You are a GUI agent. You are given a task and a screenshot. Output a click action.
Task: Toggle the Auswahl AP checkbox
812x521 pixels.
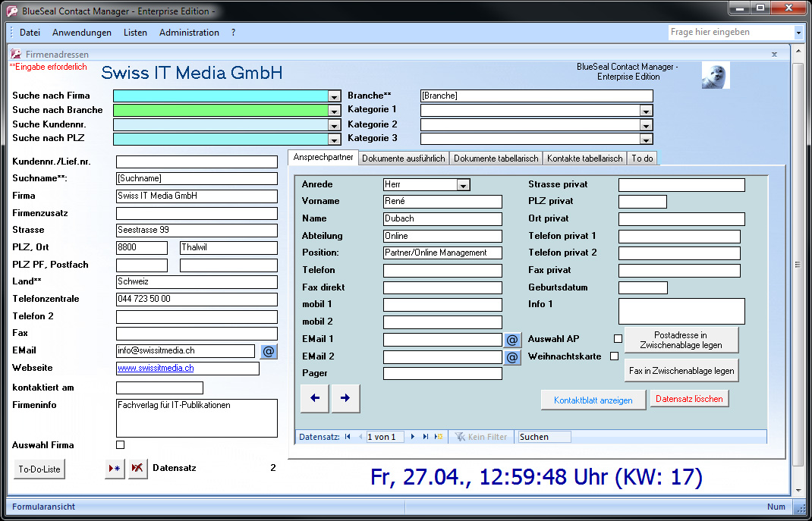click(618, 338)
